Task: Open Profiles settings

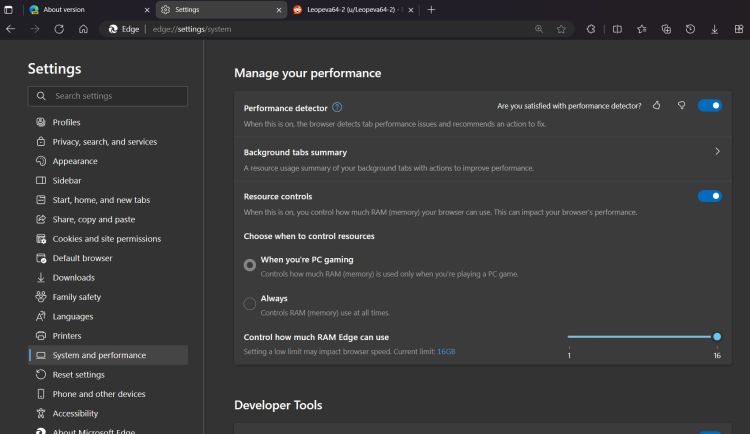Action: [108, 122]
